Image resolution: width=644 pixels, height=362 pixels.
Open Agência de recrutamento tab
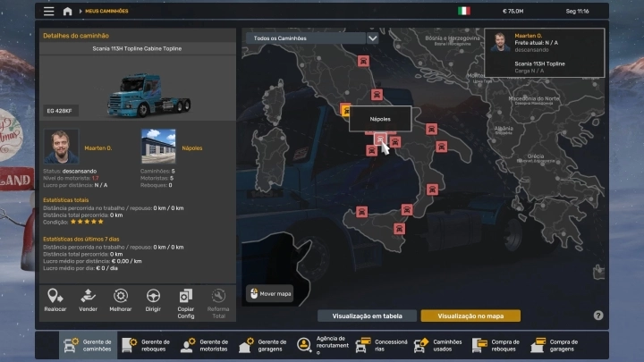pyautogui.click(x=322, y=345)
